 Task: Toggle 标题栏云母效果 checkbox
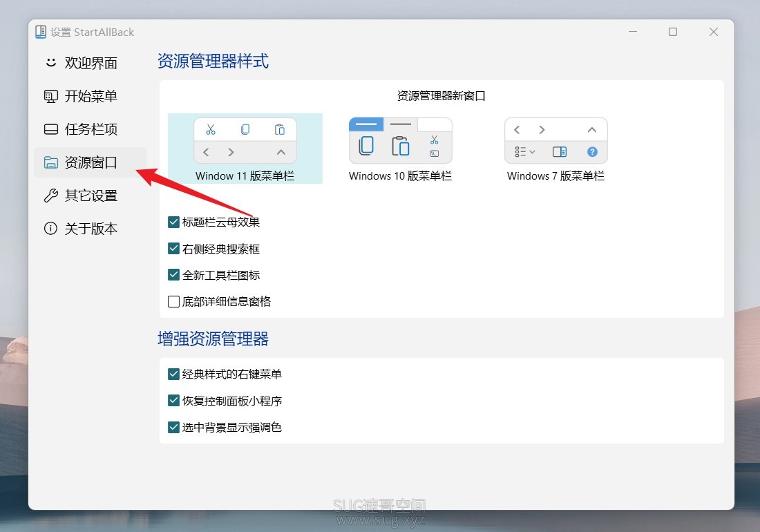[173, 222]
